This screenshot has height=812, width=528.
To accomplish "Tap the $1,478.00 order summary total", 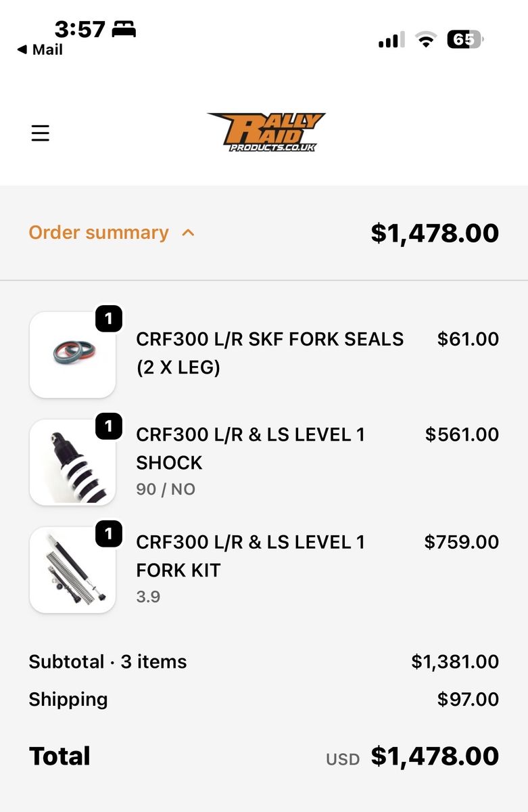I will coord(435,233).
